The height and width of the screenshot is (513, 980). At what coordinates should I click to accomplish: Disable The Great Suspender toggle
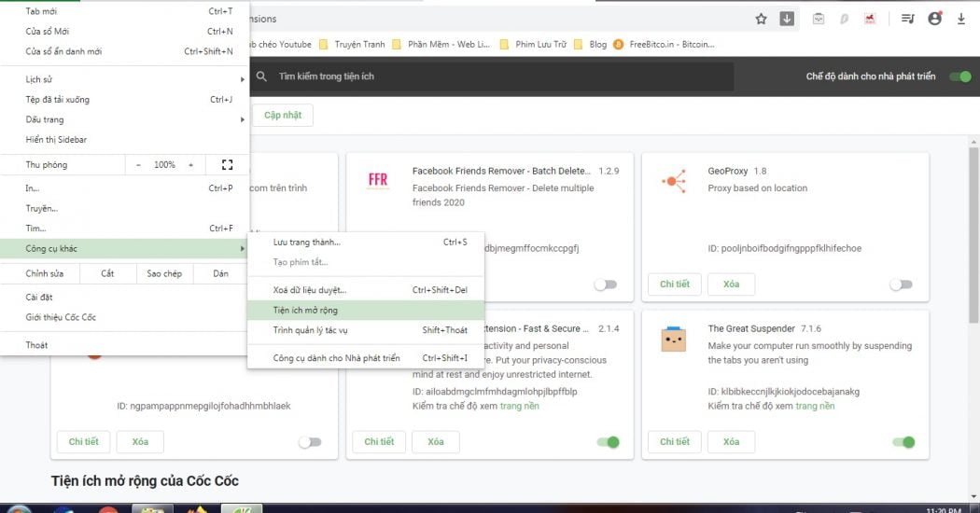(x=903, y=442)
